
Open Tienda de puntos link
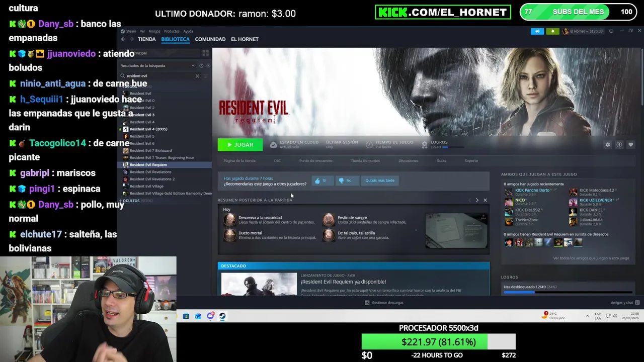point(365,161)
